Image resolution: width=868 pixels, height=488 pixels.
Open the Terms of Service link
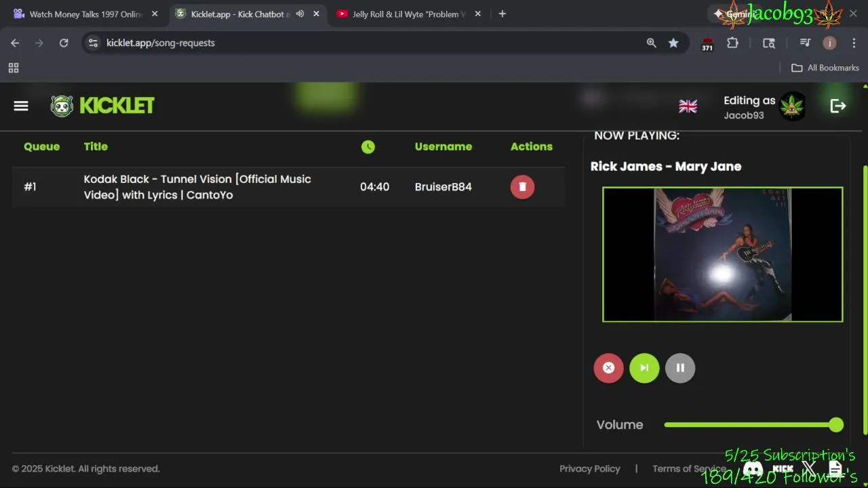pos(689,469)
